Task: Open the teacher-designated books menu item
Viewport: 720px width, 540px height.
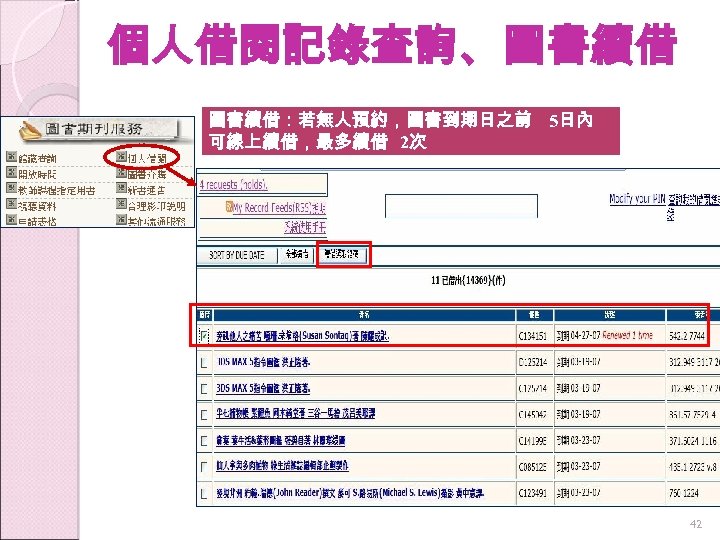Action: (x=57, y=190)
